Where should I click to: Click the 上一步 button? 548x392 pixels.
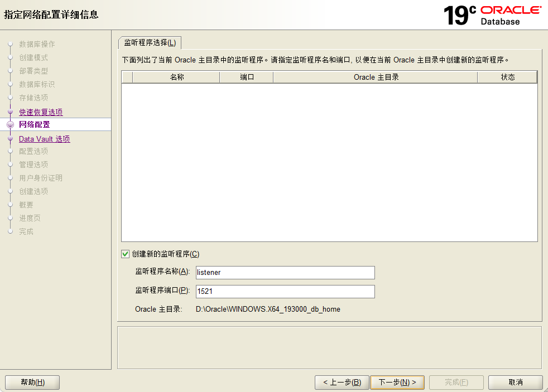(x=342, y=383)
